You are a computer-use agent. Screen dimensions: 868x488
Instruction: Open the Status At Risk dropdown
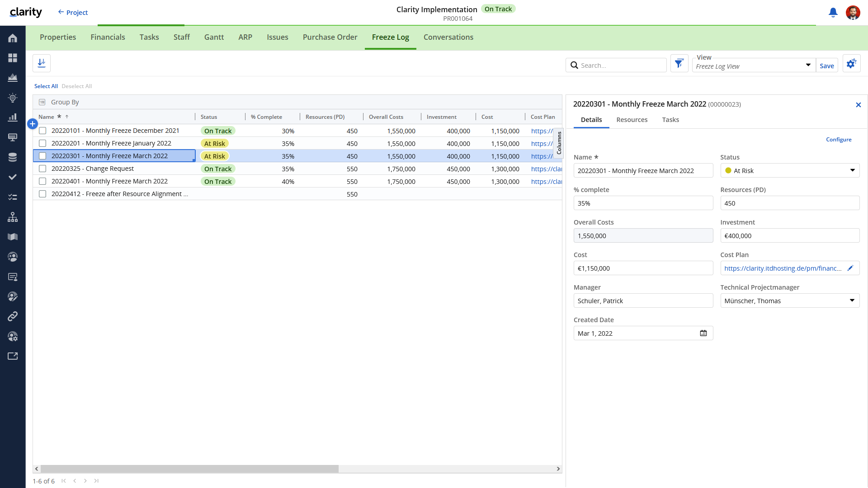(790, 170)
